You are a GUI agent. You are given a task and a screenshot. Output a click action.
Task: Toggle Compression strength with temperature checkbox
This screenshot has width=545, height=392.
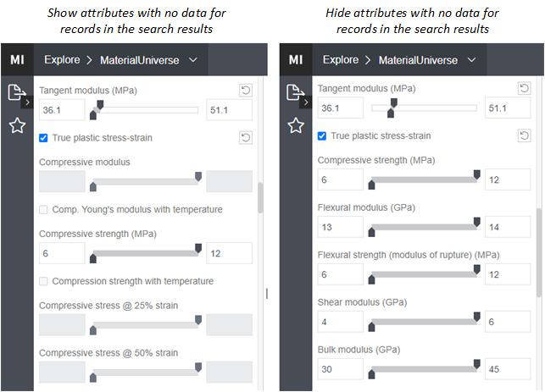(x=44, y=281)
